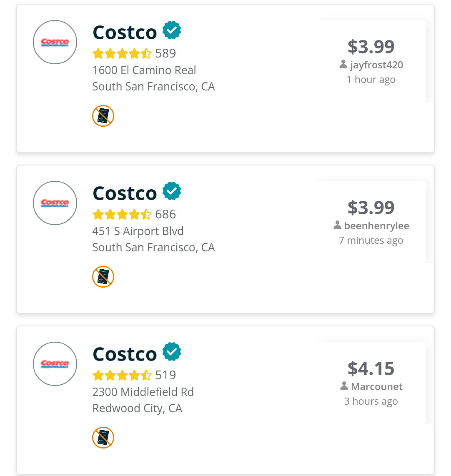Image resolution: width=451 pixels, height=476 pixels.
Task: Click verified badge on S Airport Blvd Costco
Action: pos(172,191)
